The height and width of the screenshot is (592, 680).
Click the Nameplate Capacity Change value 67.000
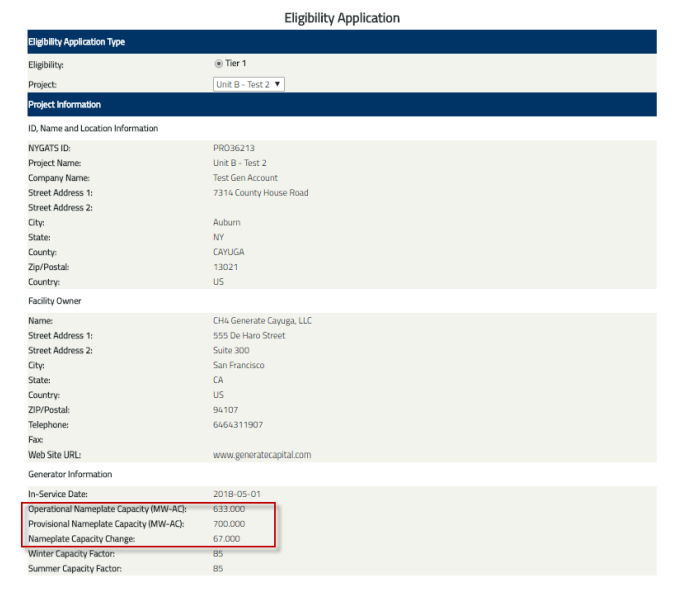[227, 539]
